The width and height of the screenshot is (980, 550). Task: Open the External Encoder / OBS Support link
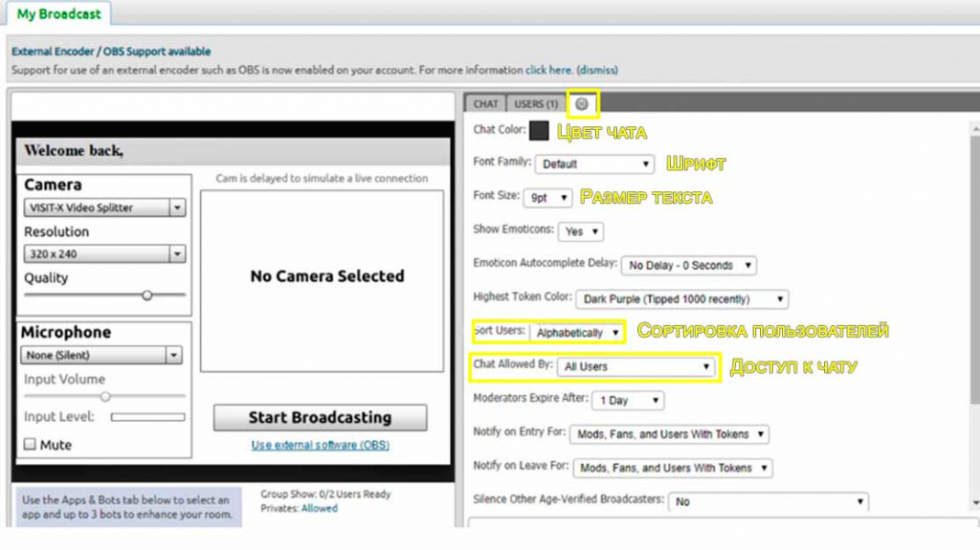(111, 52)
